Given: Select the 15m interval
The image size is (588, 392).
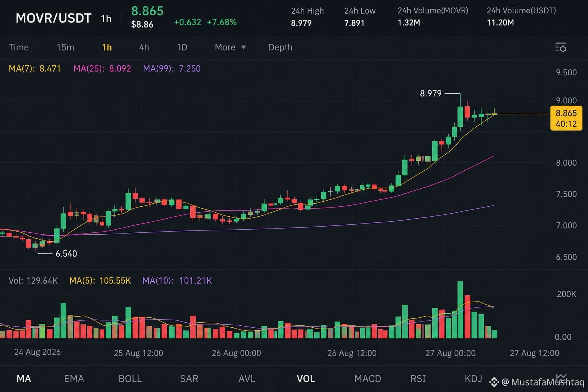Looking at the screenshot, I should tap(65, 47).
